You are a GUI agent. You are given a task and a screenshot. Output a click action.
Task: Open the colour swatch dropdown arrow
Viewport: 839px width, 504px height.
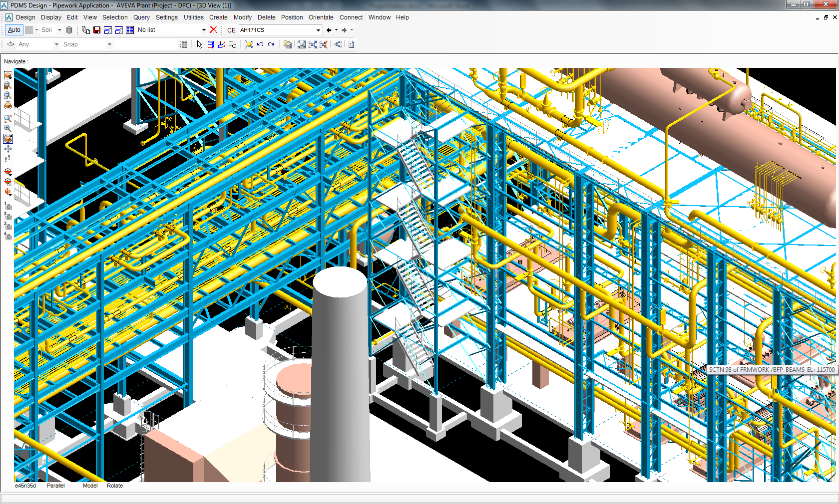pos(36,30)
